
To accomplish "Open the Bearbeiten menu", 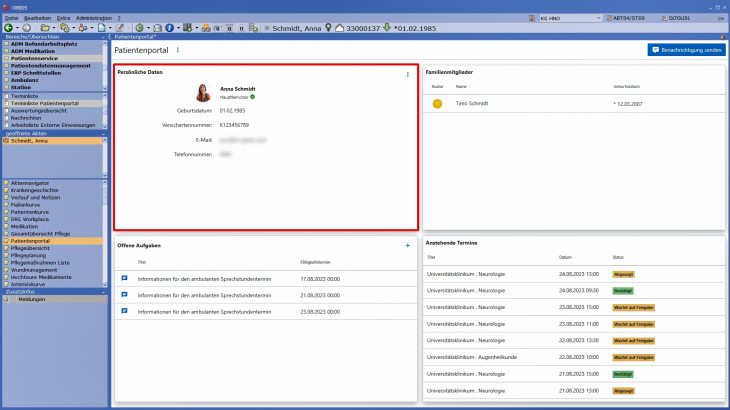I will [x=40, y=17].
